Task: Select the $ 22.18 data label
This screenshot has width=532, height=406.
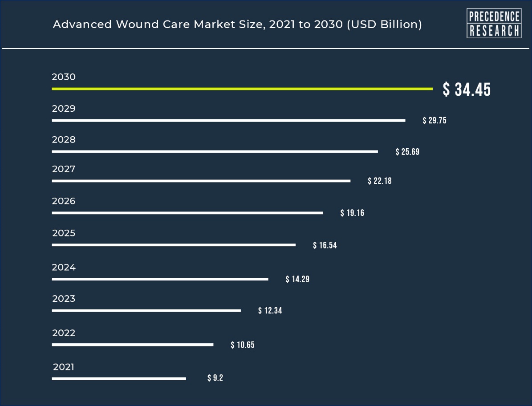Action: [x=380, y=181]
